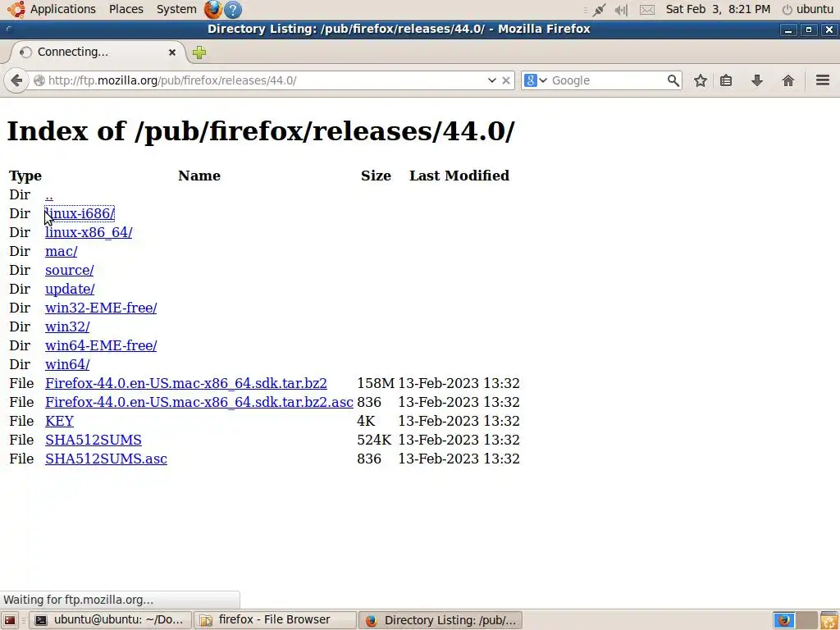Open the win32-EME-free/ directory

coord(101,308)
